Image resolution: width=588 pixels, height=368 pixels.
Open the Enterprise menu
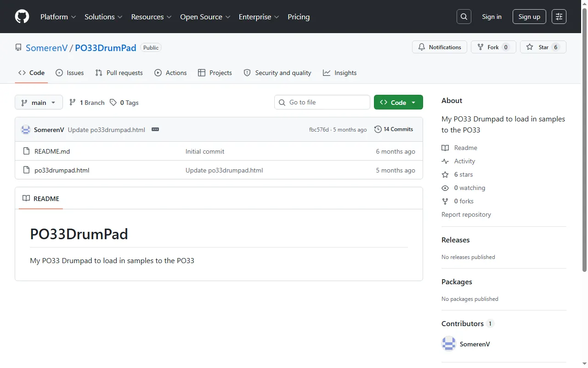[259, 17]
